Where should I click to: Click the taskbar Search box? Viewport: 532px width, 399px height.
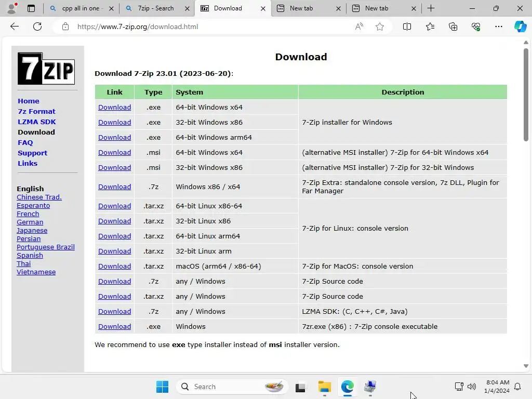coord(232,387)
